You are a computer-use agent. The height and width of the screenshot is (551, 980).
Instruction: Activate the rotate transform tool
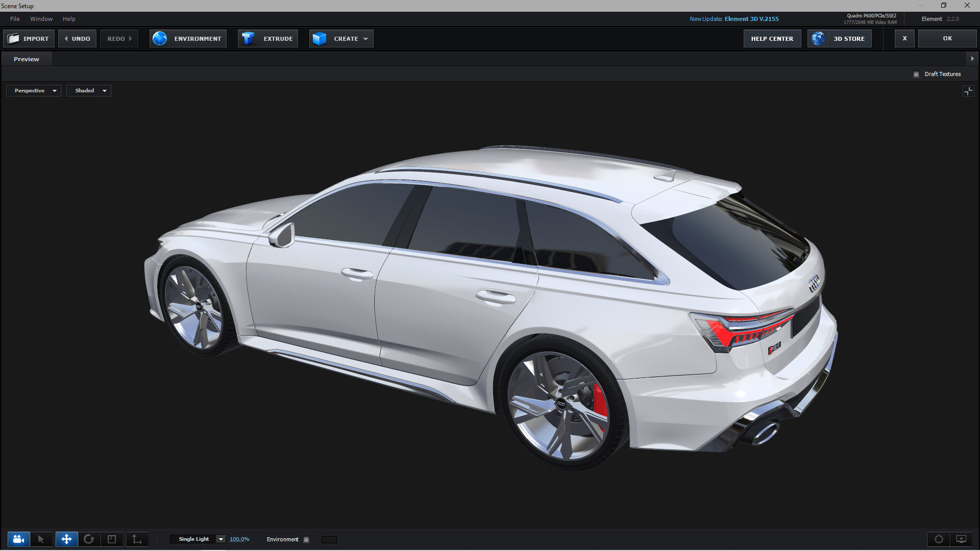click(x=89, y=539)
